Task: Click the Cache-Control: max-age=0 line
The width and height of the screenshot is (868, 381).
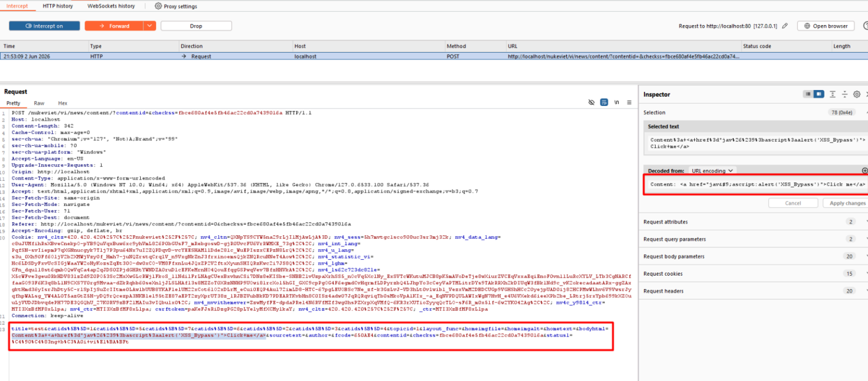Action: pyautogui.click(x=51, y=132)
